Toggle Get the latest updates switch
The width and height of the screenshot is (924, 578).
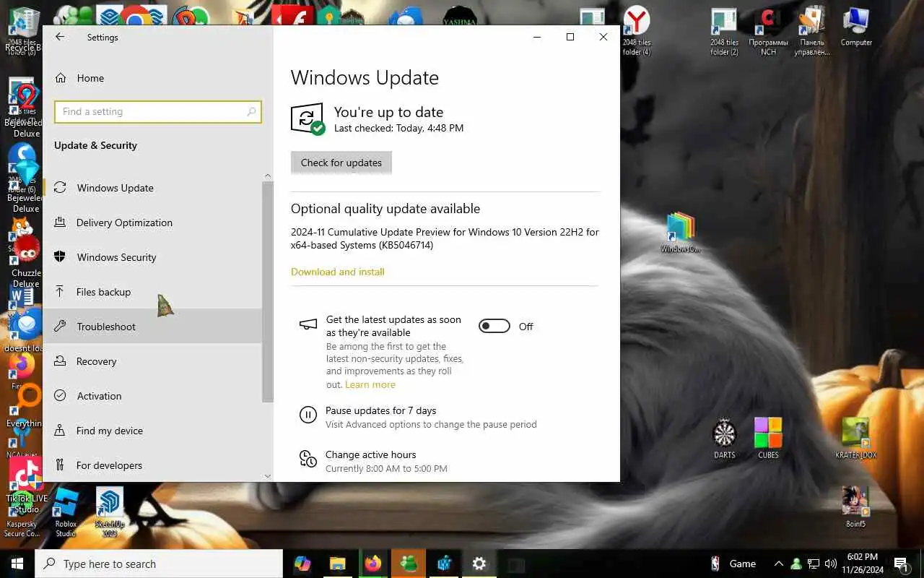(494, 327)
